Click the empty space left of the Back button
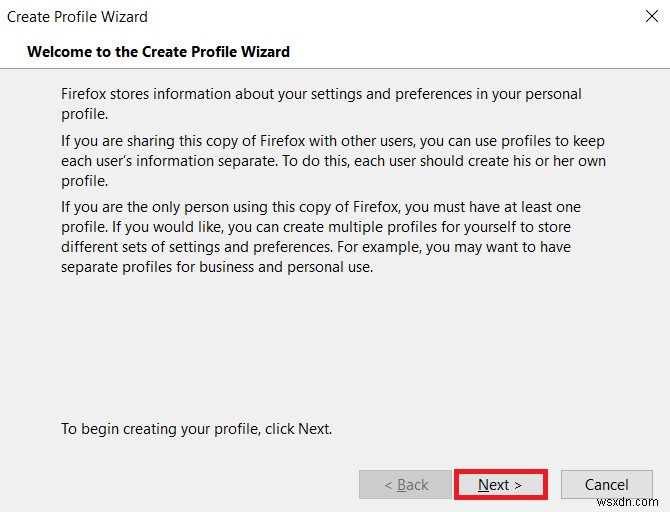 point(200,485)
